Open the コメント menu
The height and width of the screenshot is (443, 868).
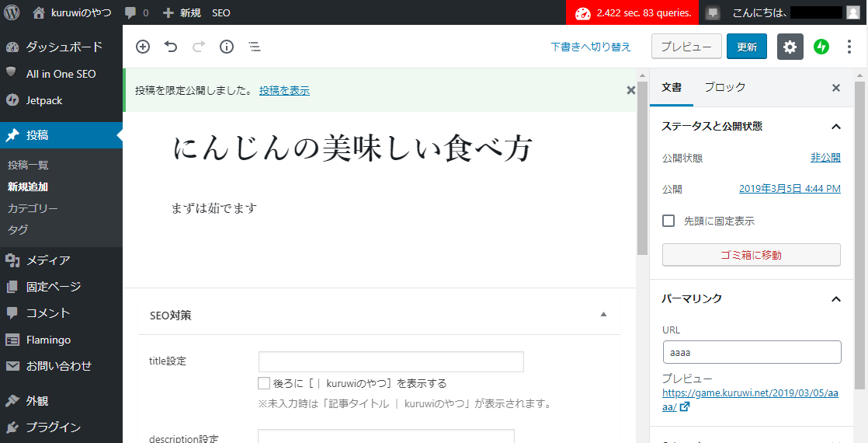(x=61, y=313)
